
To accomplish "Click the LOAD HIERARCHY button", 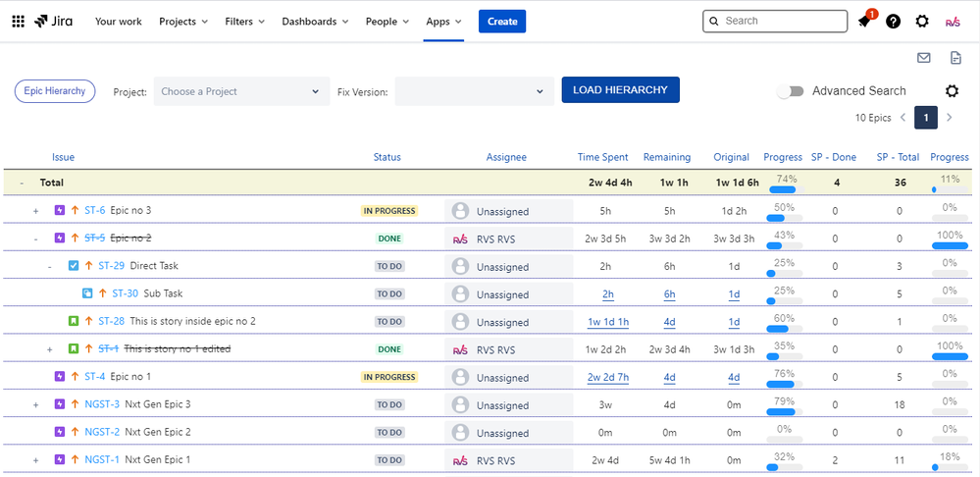I will pyautogui.click(x=620, y=90).
